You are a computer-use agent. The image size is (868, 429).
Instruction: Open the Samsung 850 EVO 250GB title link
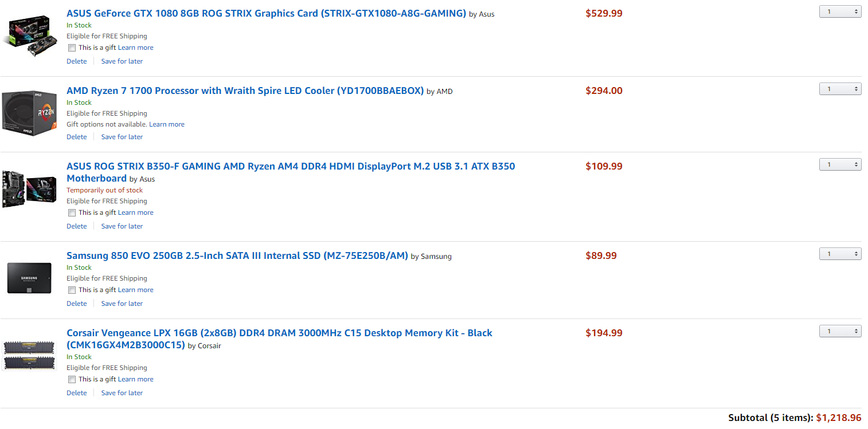(237, 255)
